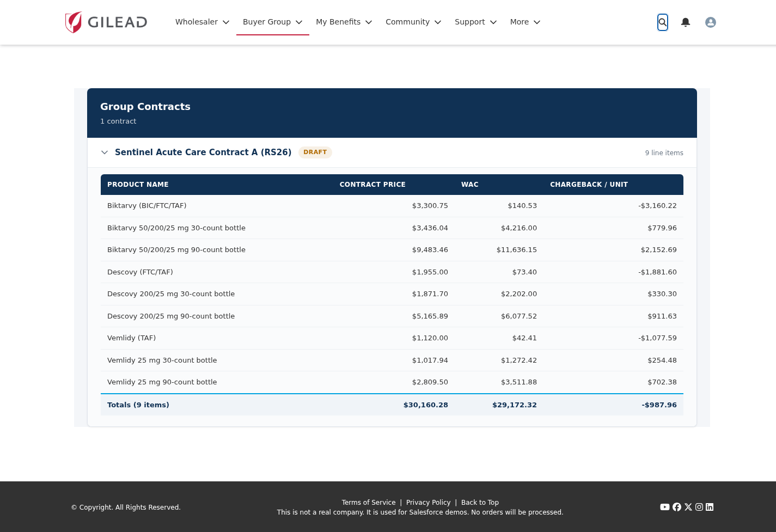776x532 pixels.
Task: Click contract price $9,483.46
Action: tap(430, 250)
